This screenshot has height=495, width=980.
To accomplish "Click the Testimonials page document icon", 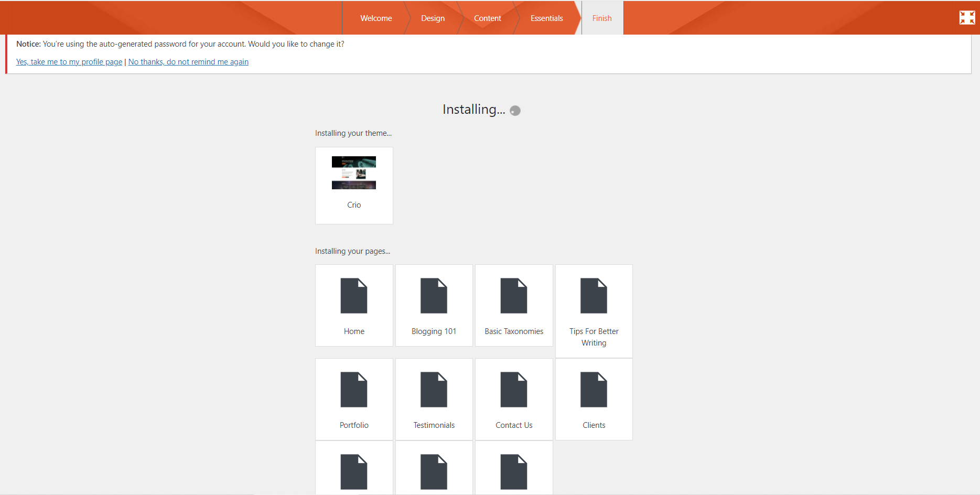I will [x=434, y=390].
